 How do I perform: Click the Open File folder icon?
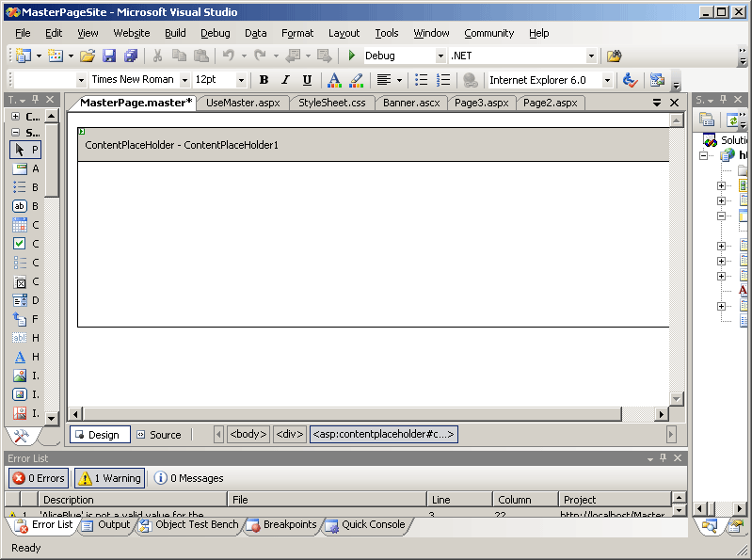(87, 56)
